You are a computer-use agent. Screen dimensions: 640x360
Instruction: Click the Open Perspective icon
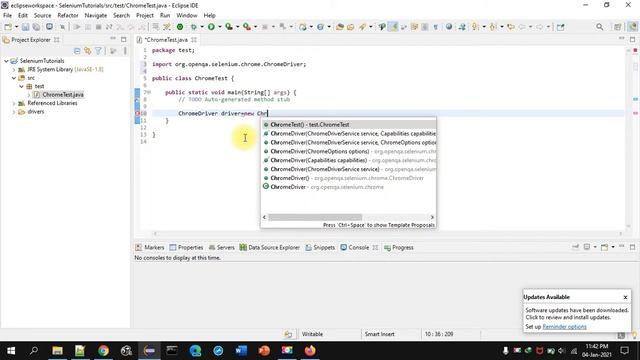point(618,27)
